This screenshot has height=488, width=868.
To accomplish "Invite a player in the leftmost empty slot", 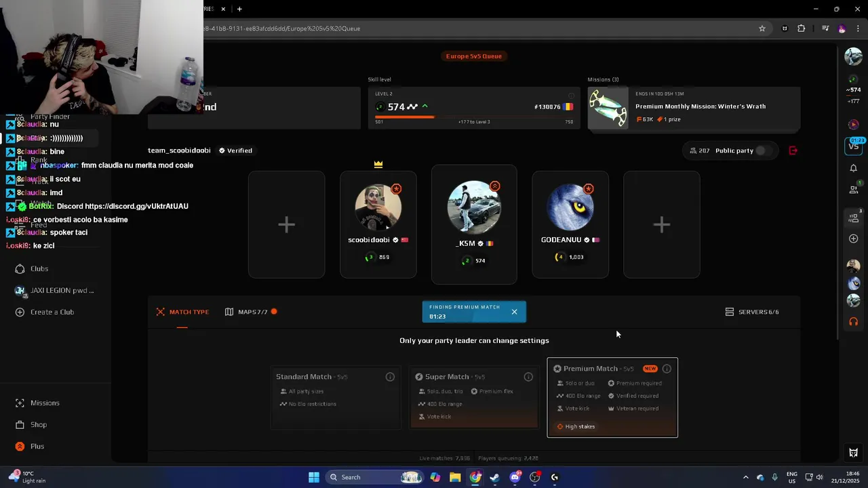I will point(286,224).
